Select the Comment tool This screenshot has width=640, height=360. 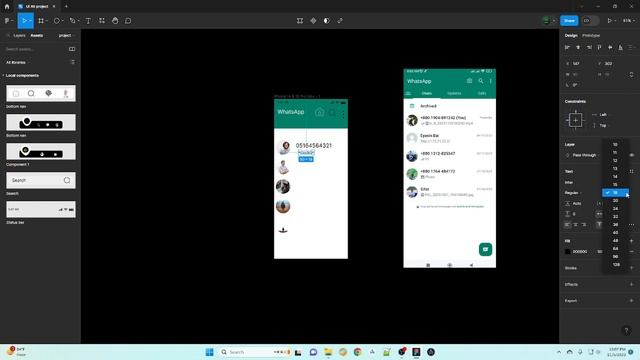(x=128, y=20)
